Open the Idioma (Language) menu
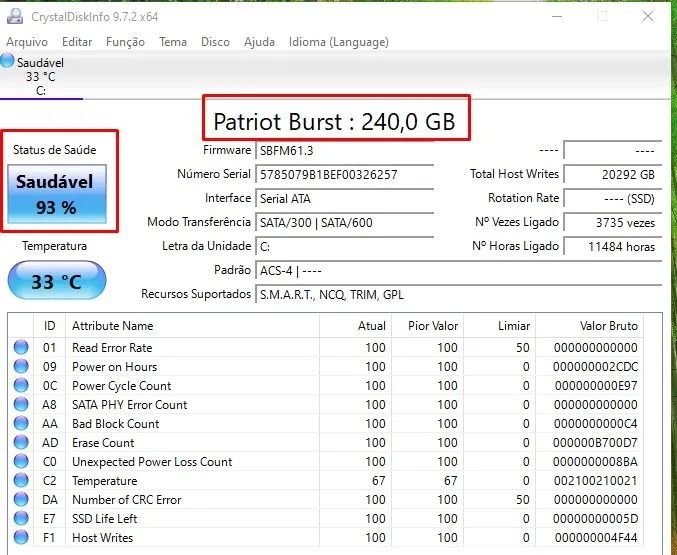Image resolution: width=677 pixels, height=555 pixels. point(338,42)
